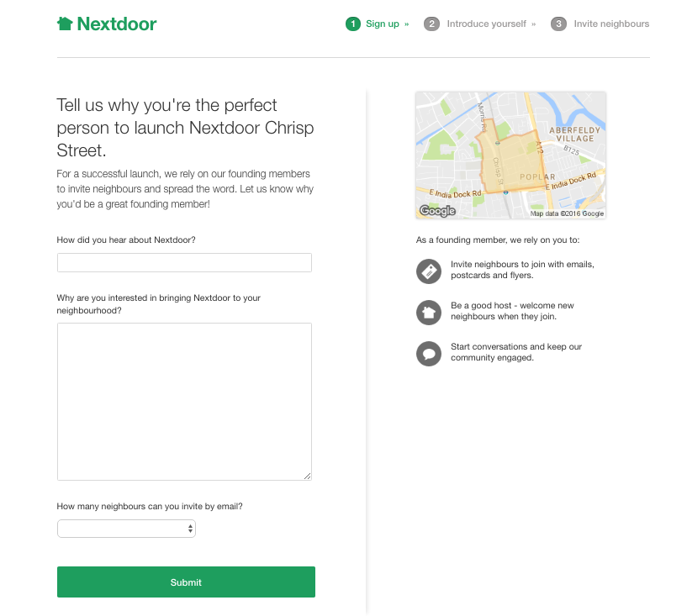Select the Introduce yourself step
This screenshot has width=687, height=616.
pos(486,24)
